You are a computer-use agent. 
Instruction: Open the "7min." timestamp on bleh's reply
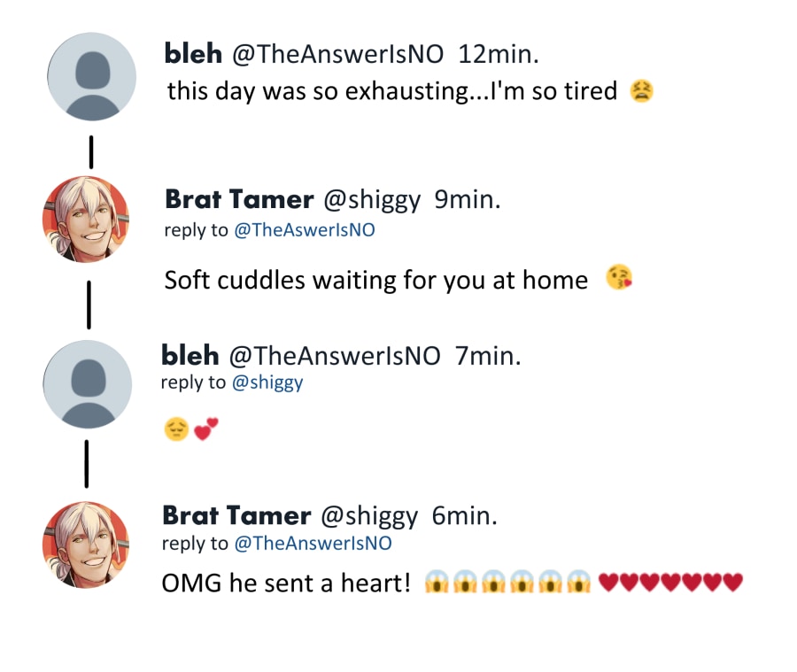[488, 356]
